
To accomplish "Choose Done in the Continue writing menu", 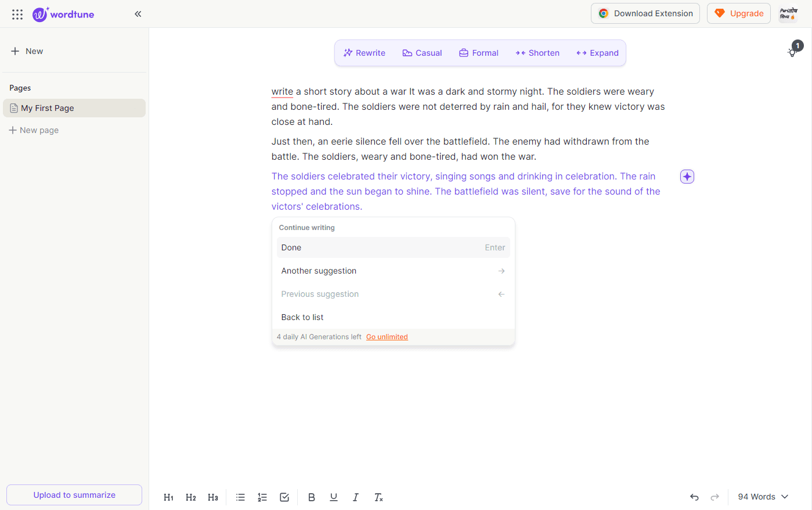I will (393, 247).
